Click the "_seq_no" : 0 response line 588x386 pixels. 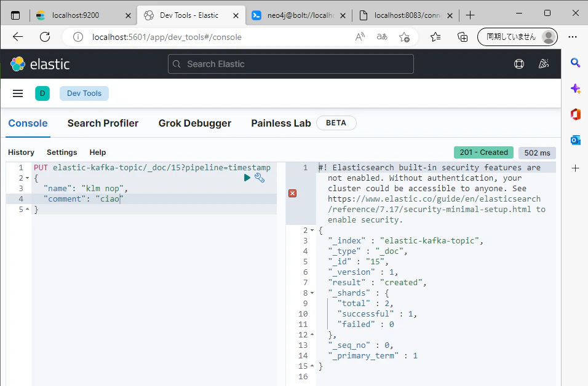[x=360, y=345]
